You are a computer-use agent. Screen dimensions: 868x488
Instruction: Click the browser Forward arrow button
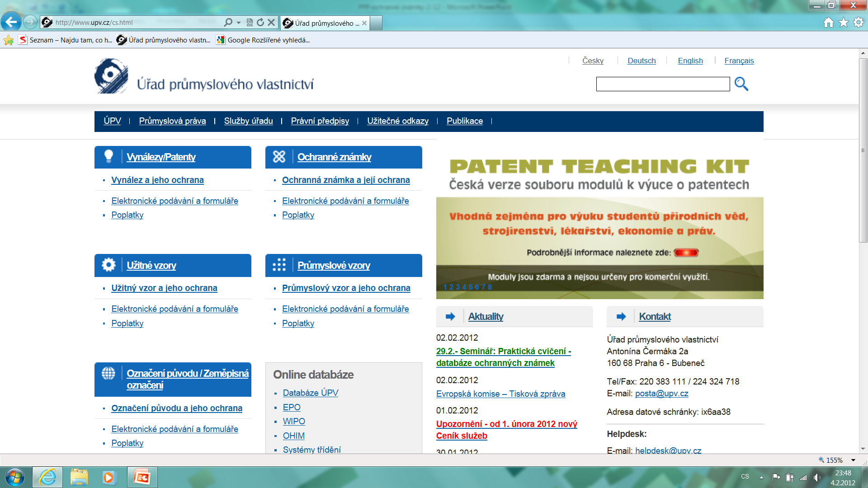[30, 22]
